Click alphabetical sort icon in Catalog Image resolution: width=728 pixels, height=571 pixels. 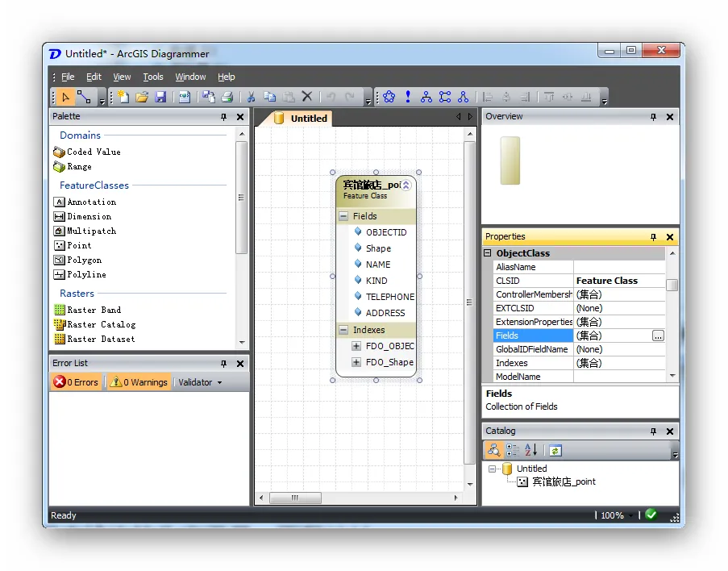(x=530, y=451)
